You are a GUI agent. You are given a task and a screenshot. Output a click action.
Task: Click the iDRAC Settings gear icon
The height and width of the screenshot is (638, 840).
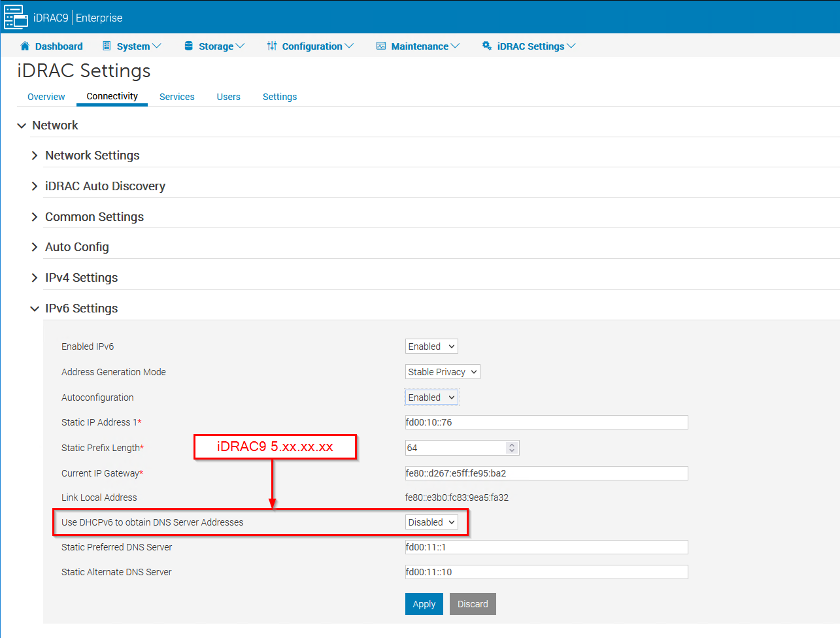(x=486, y=46)
